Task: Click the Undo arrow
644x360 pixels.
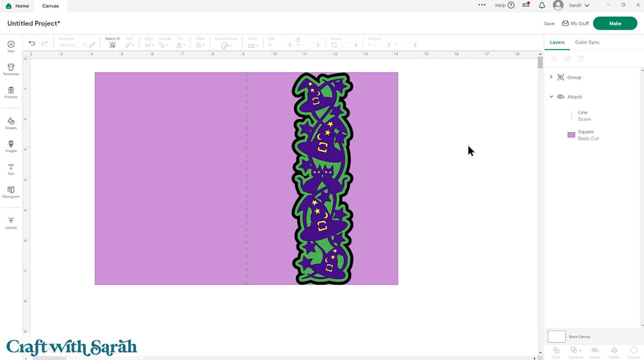Action: click(32, 43)
